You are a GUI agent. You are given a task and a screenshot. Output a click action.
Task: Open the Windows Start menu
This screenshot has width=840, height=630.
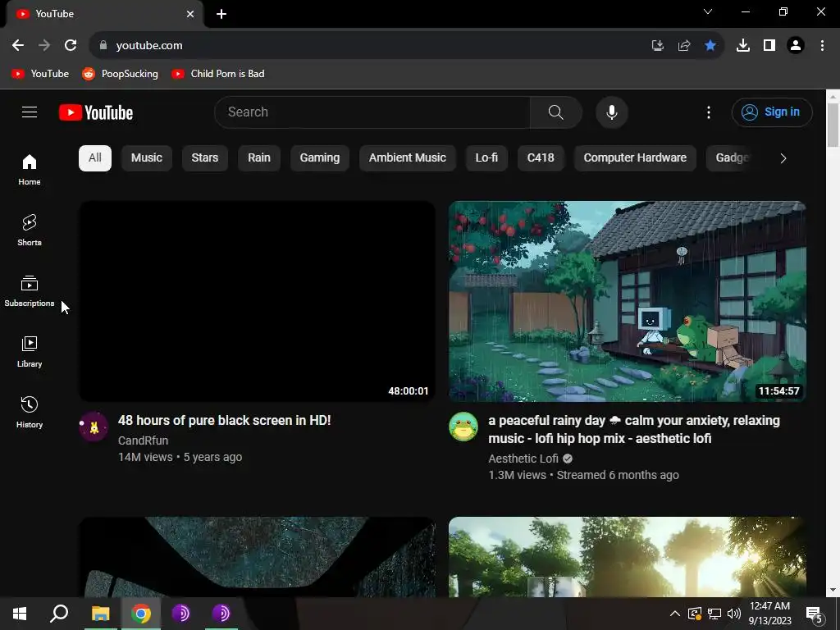[20, 614]
